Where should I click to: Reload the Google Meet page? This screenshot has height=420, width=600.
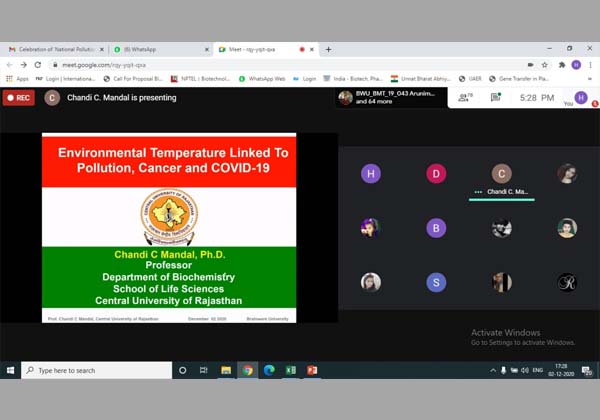click(38, 64)
